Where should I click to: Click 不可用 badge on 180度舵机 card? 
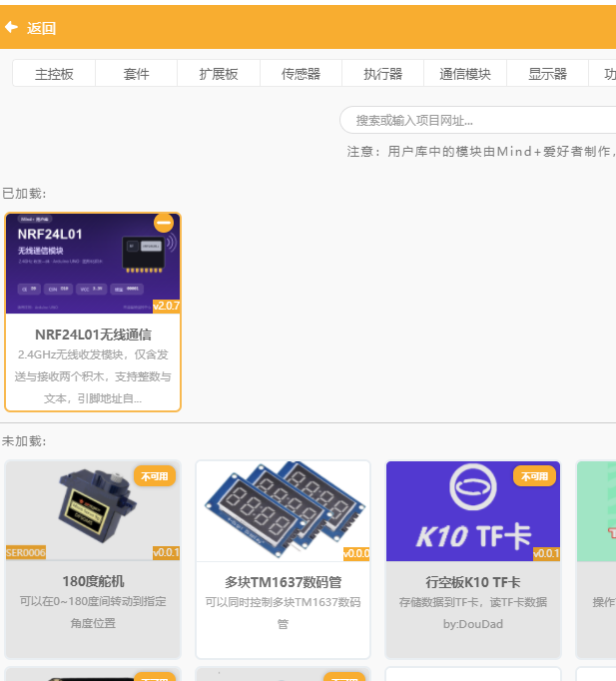[x=155, y=476]
